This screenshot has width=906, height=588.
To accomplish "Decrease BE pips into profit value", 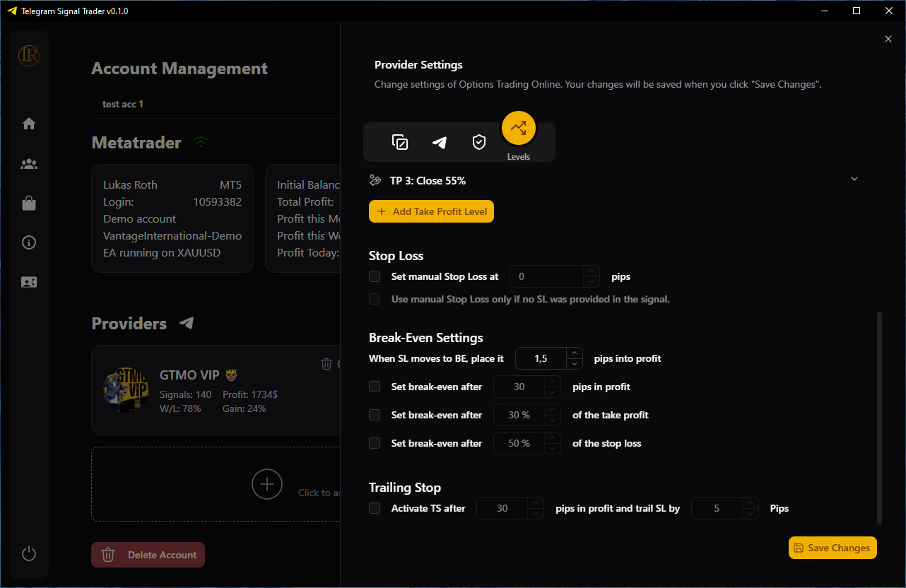I will click(575, 364).
